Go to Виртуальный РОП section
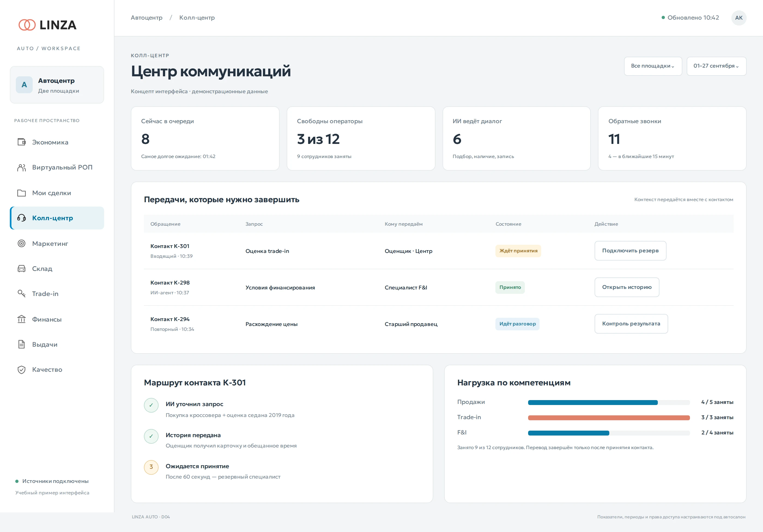The image size is (763, 532). 57,167
